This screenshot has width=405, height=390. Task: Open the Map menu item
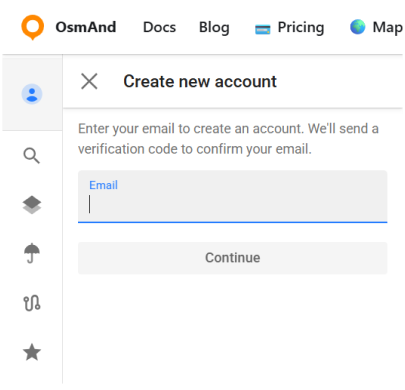coord(387,28)
